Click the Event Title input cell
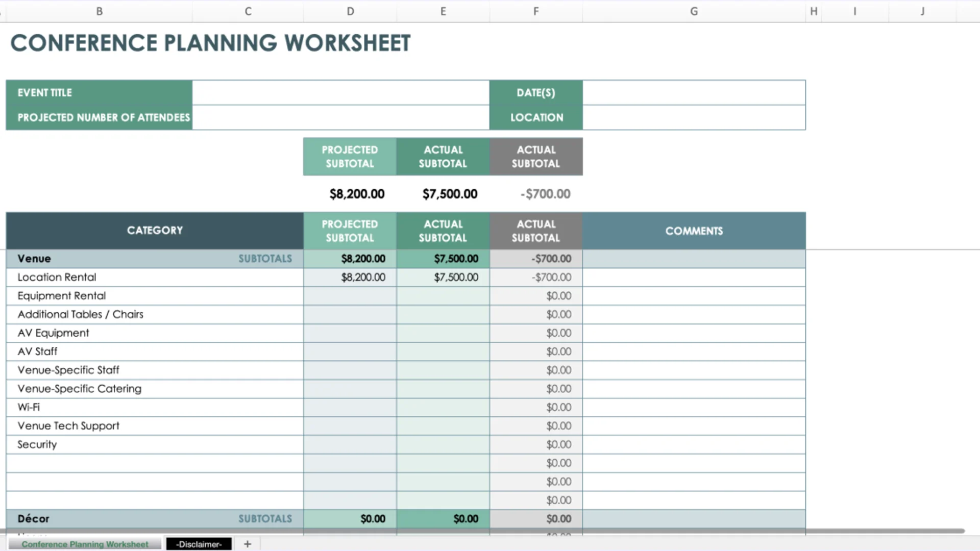Viewport: 980px width, 551px height. (x=341, y=92)
